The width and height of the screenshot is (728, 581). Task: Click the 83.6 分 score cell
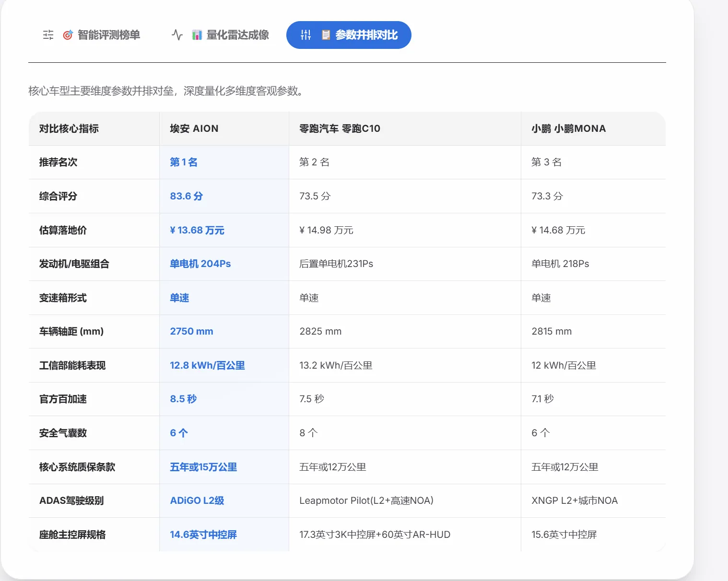point(224,196)
